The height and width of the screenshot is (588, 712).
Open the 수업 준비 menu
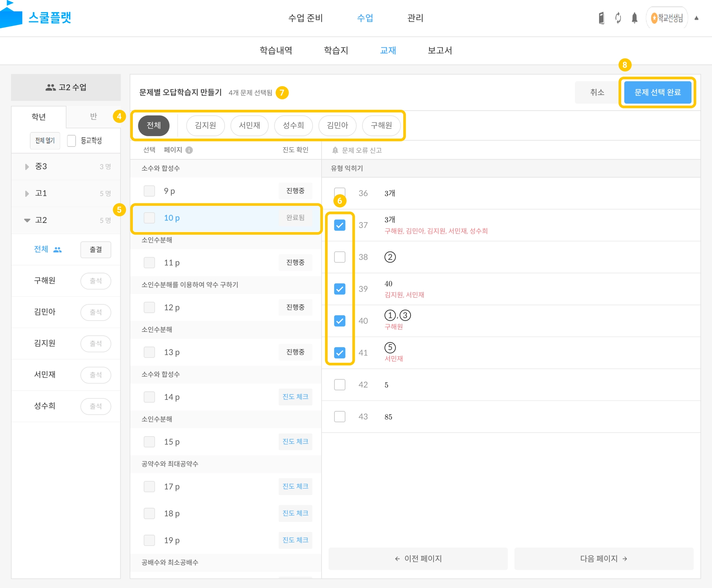(306, 18)
